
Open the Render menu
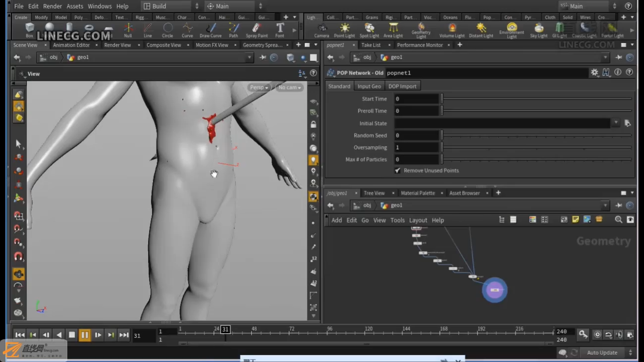tap(53, 6)
